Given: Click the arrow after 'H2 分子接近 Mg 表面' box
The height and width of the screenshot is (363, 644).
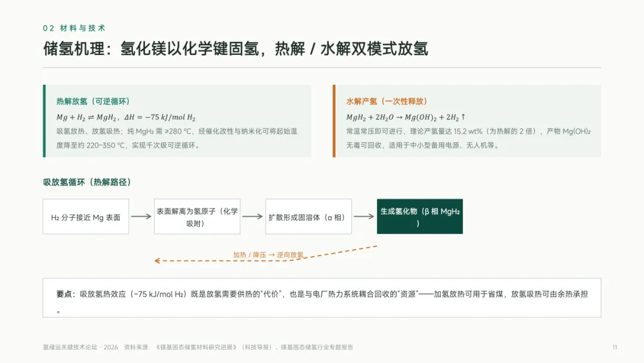Looking at the screenshot, I should click(141, 217).
